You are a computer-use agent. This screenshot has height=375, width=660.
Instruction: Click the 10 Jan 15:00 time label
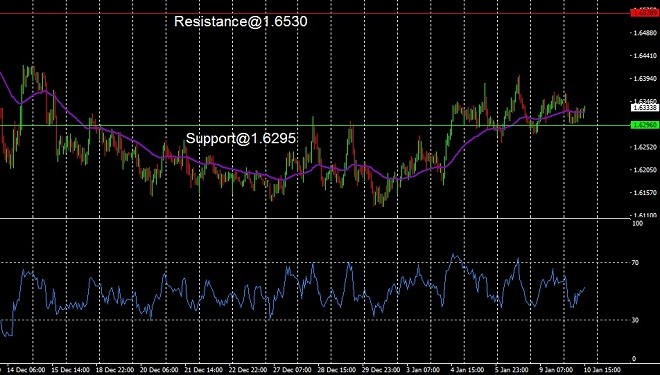(602, 370)
